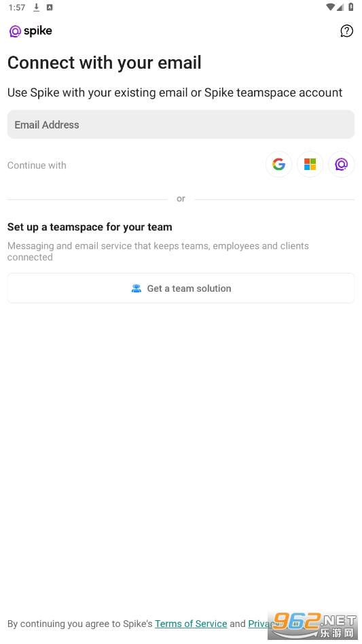Tap the Wi-Fi signal status icon

(331, 7)
